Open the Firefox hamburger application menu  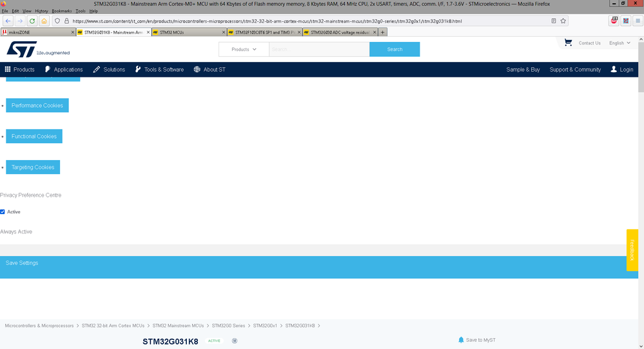pyautogui.click(x=638, y=21)
